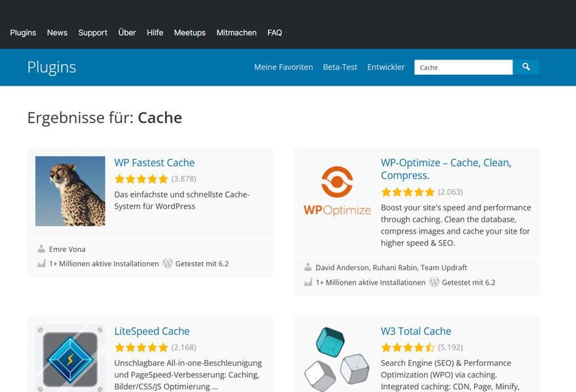Open the Entwickler link
The image size is (576, 392).
[x=386, y=67]
